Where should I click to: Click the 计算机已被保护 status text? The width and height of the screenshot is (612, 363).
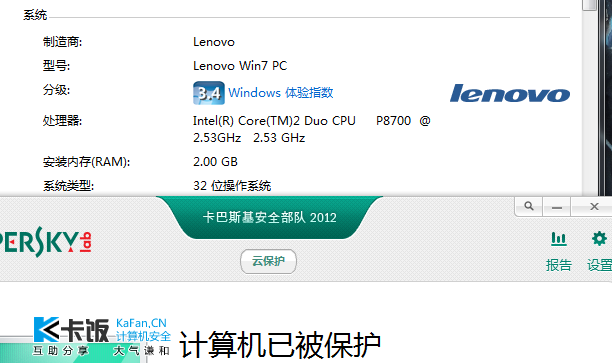(280, 345)
